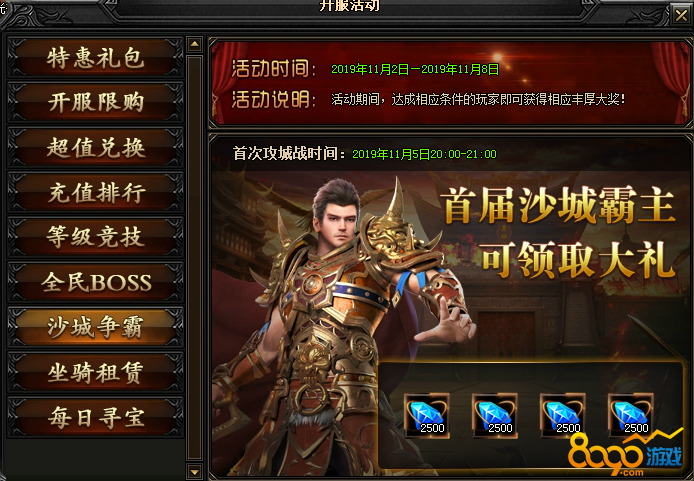
Task: Click the third 2500 diamond reward icon
Action: click(x=563, y=416)
